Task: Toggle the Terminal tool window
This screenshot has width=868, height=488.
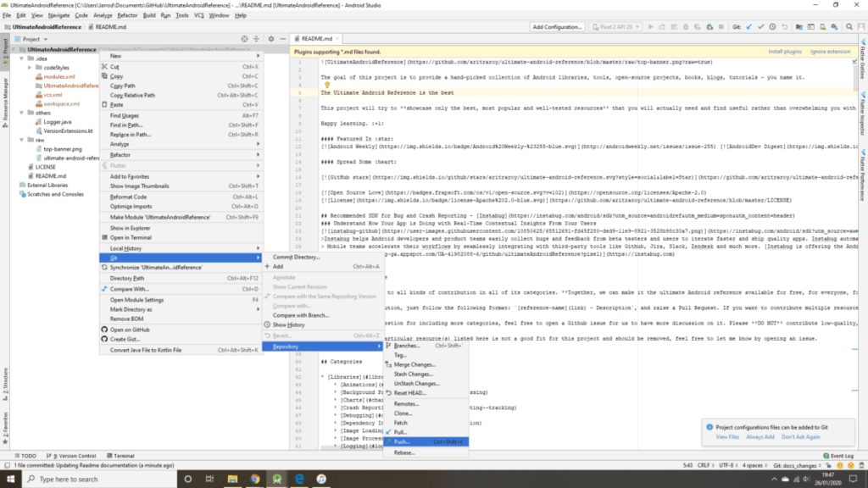Action: (120, 455)
